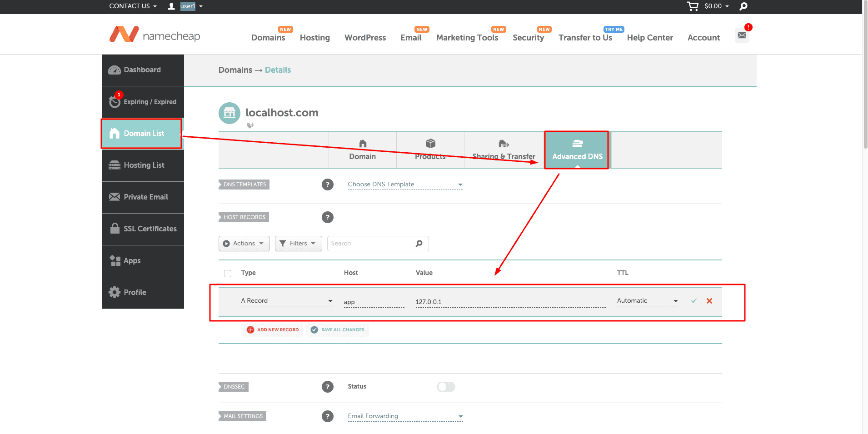
Task: Select all records checkbox in table header
Action: click(228, 274)
